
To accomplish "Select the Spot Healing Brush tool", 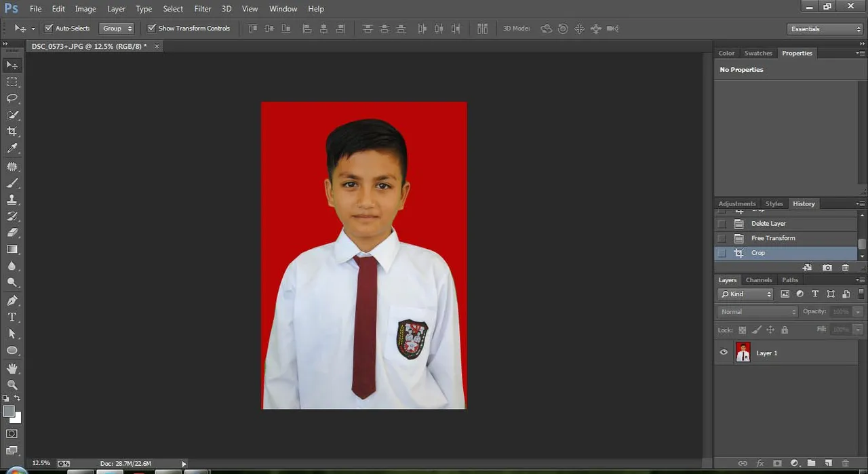I will pyautogui.click(x=12, y=166).
